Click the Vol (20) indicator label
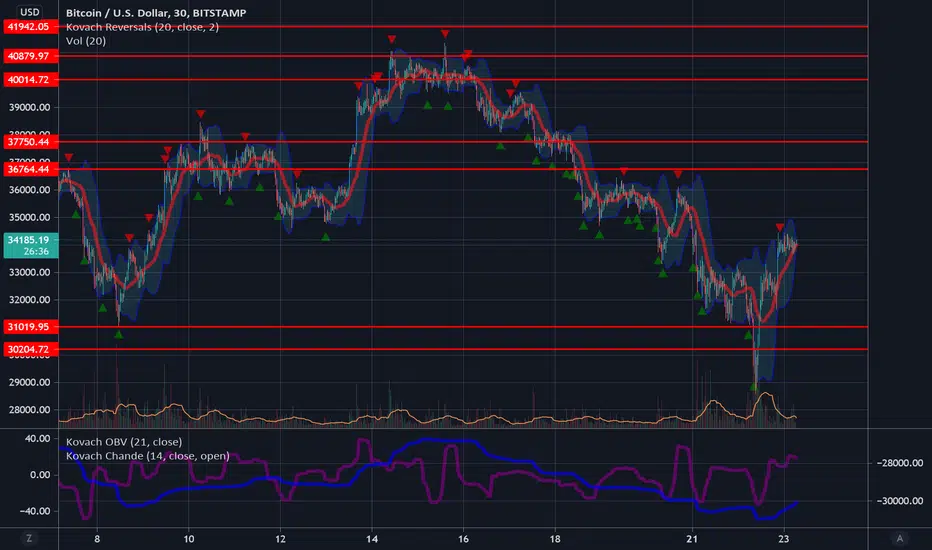The image size is (932, 550). (86, 41)
